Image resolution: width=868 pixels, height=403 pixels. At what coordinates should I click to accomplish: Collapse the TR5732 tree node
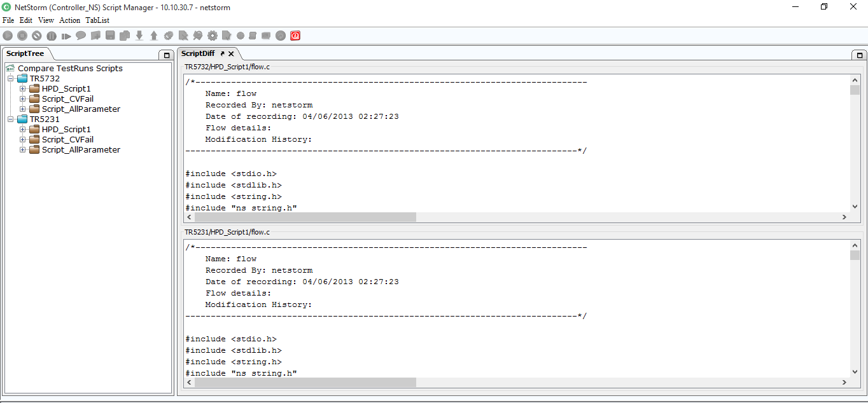11,79
